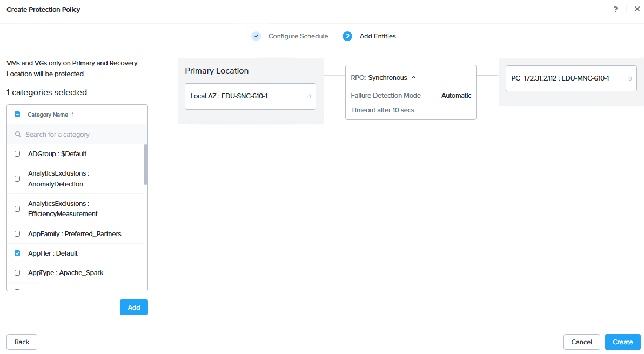
Task: Check AppFamily : Preferred_Partners category
Action: pos(17,234)
